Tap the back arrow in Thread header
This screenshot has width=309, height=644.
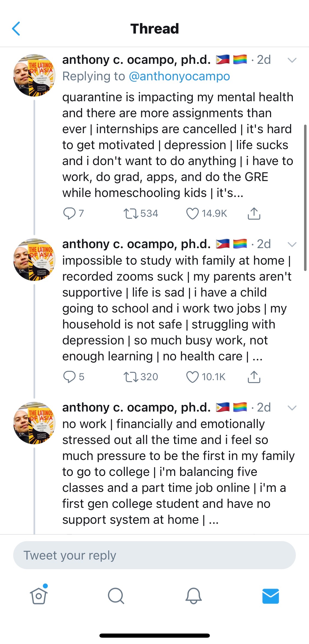coord(16,29)
